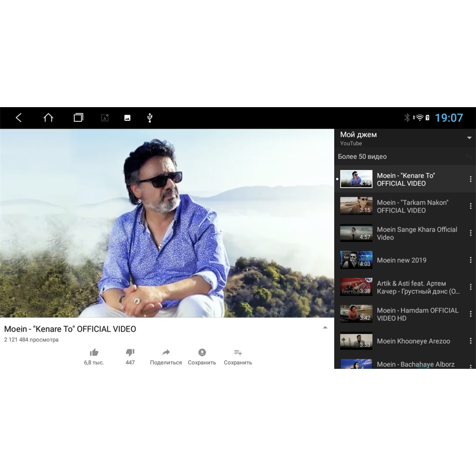
Task: Collapse the Мой джем playlist panel
Action: point(469,138)
